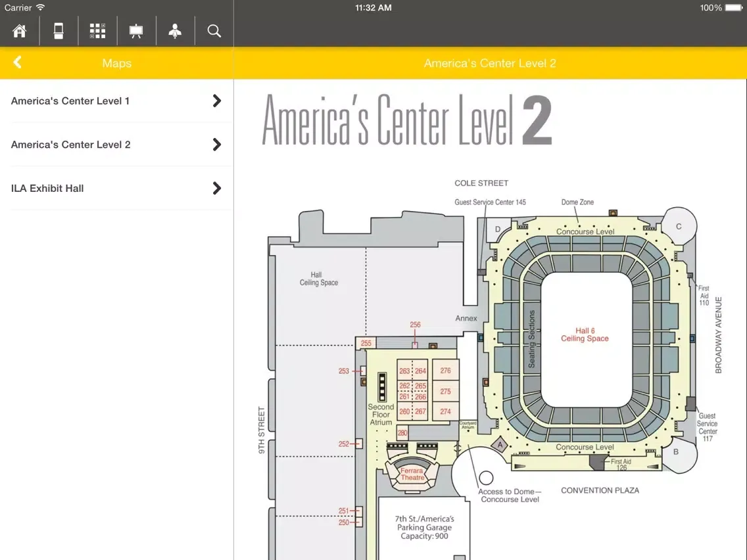Tap the presentation easel icon in toolbar
Image resolution: width=747 pixels, height=560 pixels.
coord(136,32)
